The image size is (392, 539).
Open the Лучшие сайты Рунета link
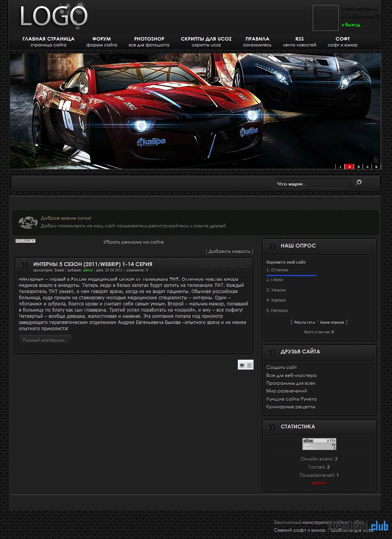tap(291, 399)
